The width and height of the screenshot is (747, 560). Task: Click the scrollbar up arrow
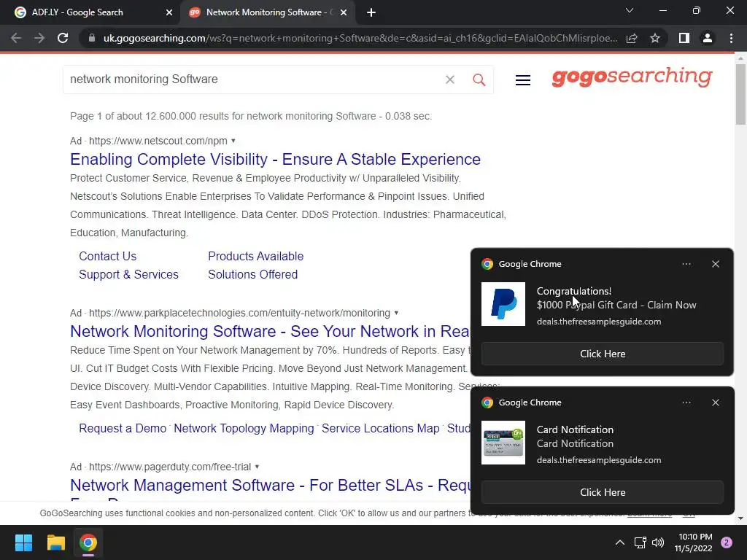pyautogui.click(x=740, y=58)
